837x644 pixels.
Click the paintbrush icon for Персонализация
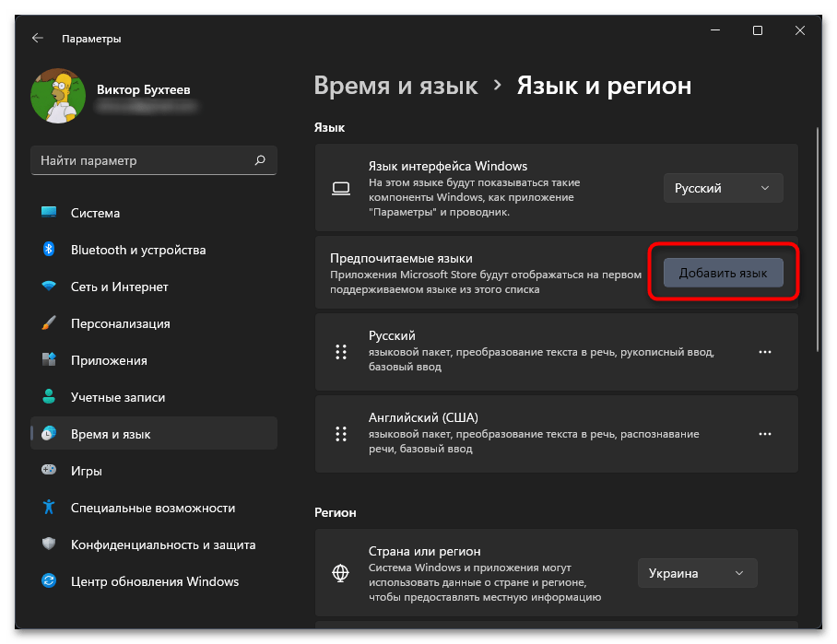click(x=49, y=322)
